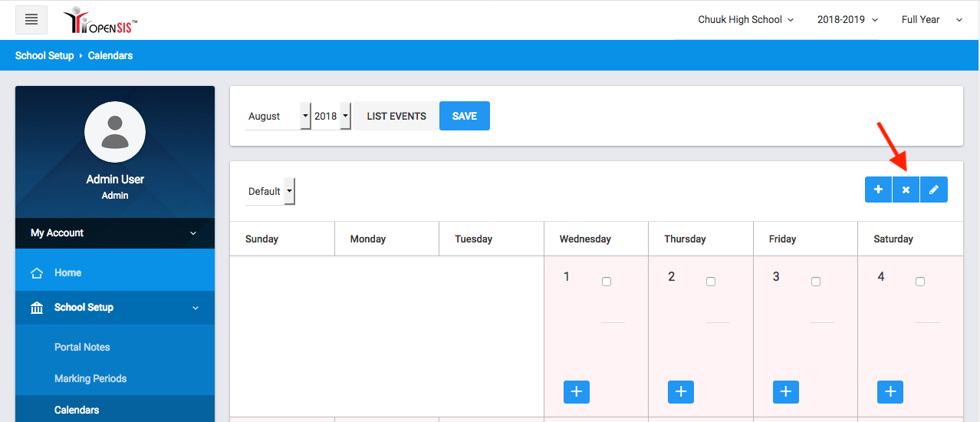Expand the August month selector
Image resolution: width=980 pixels, height=422 pixels.
(278, 116)
